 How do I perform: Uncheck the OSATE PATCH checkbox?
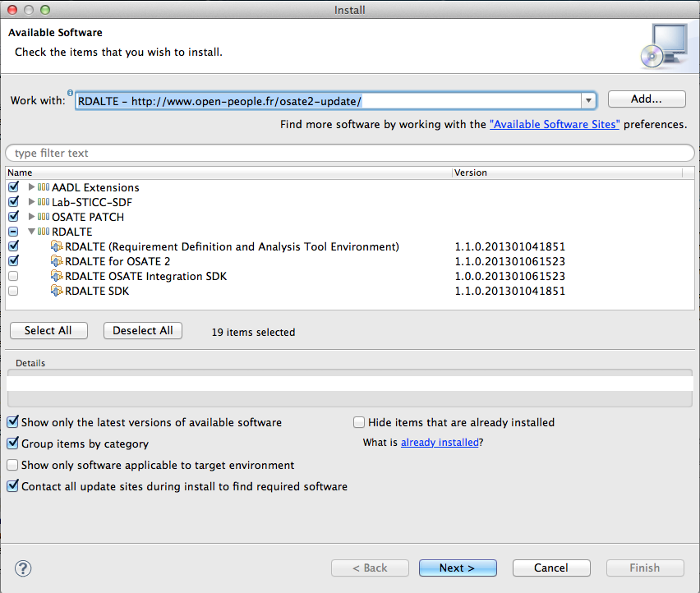click(x=13, y=216)
